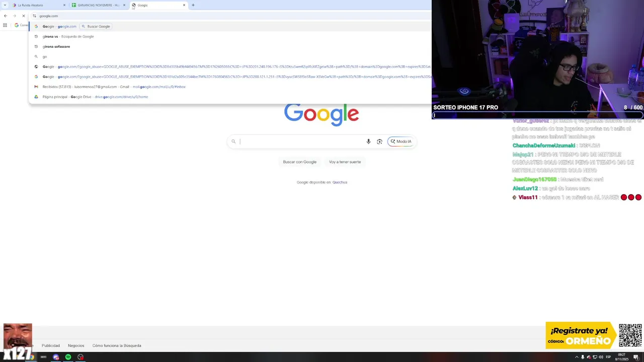Viewport: 644px width, 362px height.
Task: Open the Discord taskbar icon
Action: point(56,357)
